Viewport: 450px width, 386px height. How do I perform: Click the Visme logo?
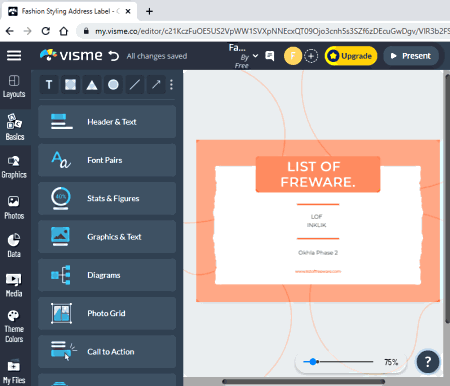pos(71,55)
